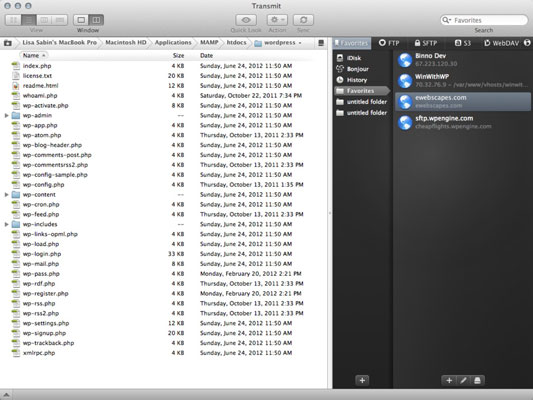Screen dimensions: 533x400
Task: Add new sidebar folder with plus button
Action: [x=362, y=380]
